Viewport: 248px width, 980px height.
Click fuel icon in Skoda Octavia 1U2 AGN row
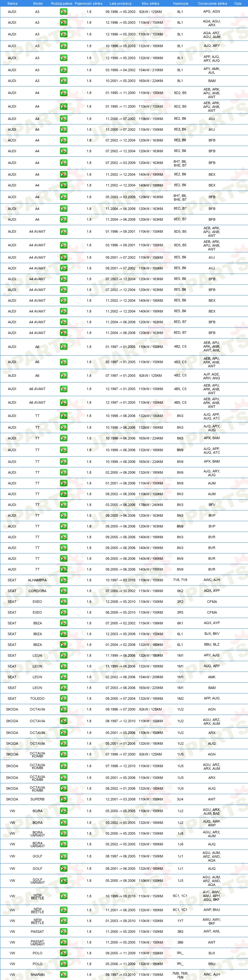[x=64, y=709]
